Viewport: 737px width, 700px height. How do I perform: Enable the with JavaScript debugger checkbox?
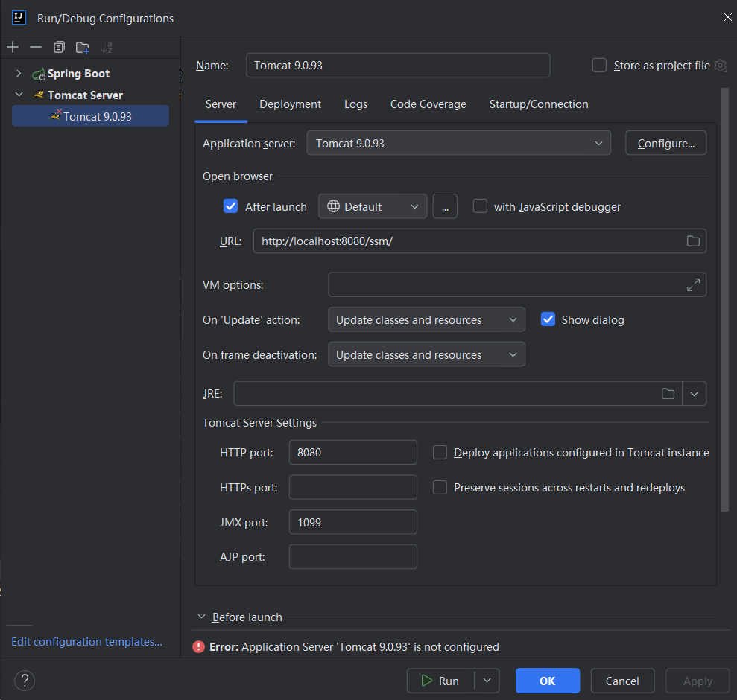(481, 206)
